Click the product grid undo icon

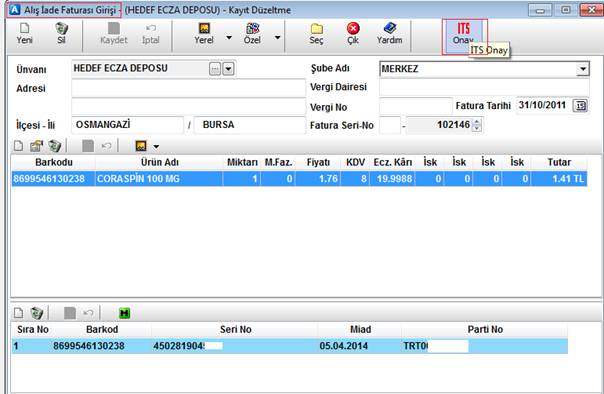[106, 146]
